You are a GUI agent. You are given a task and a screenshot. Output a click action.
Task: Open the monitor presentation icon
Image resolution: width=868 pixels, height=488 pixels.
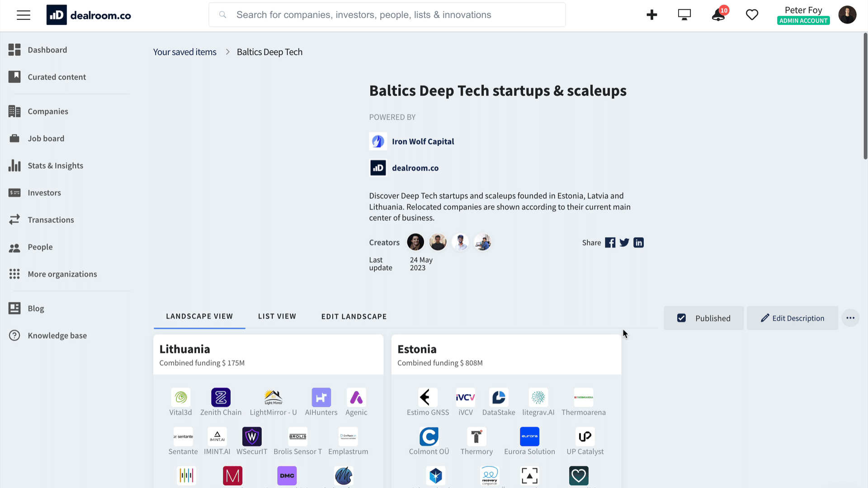[684, 15]
